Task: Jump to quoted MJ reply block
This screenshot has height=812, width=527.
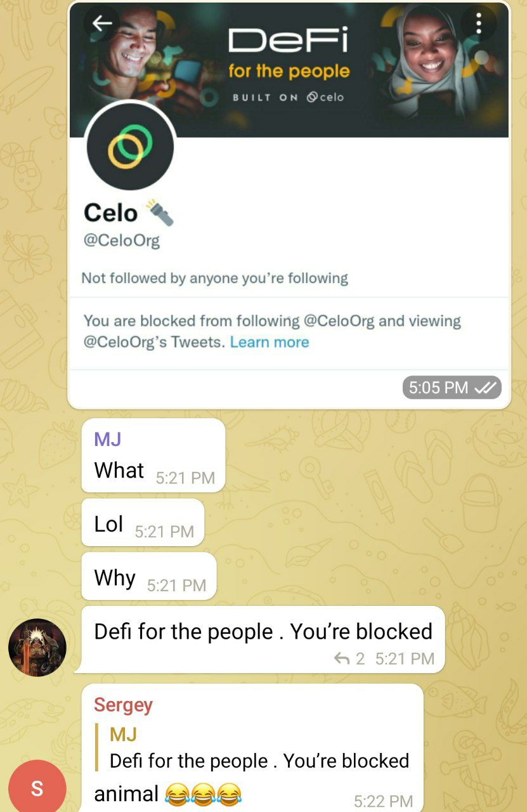Action: click(x=252, y=748)
